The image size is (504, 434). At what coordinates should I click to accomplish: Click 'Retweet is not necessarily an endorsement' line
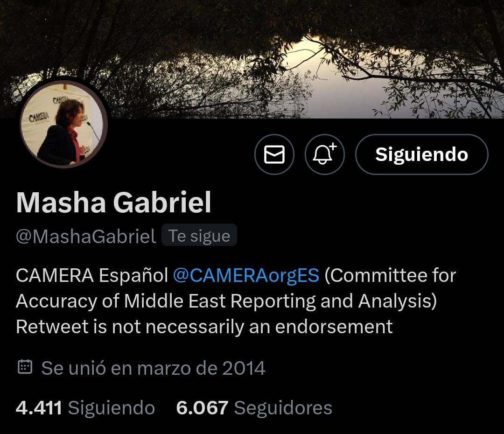coord(204,327)
